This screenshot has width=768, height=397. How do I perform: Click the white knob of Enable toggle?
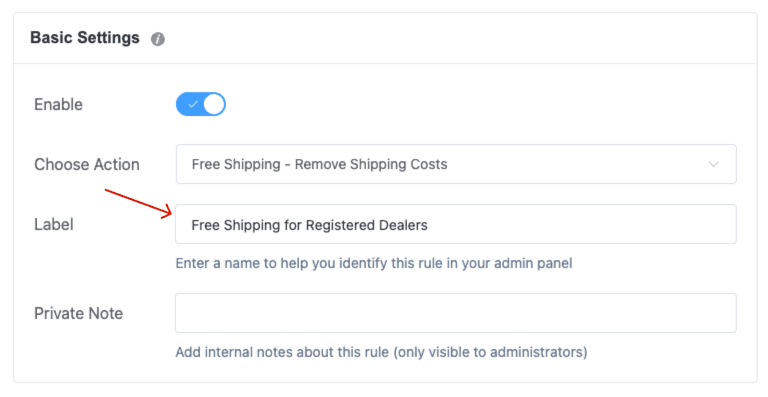pos(214,104)
